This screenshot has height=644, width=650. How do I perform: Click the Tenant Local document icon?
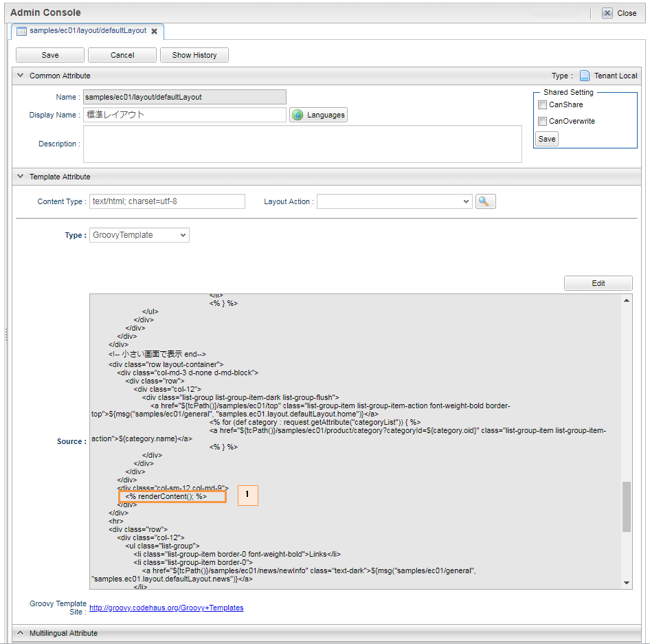coord(585,76)
